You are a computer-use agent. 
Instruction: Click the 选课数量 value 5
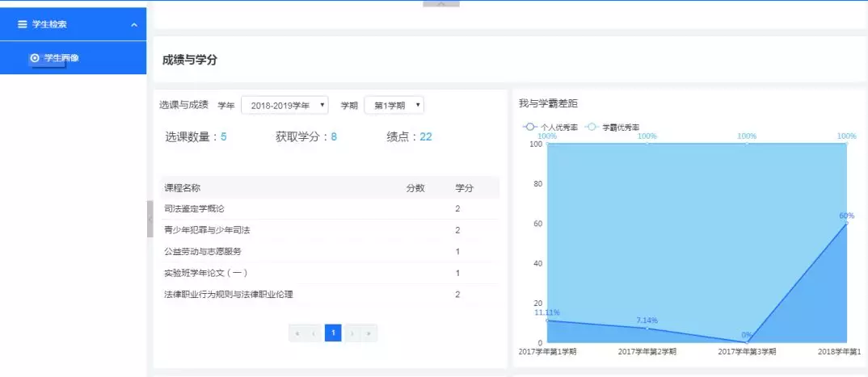tap(224, 137)
